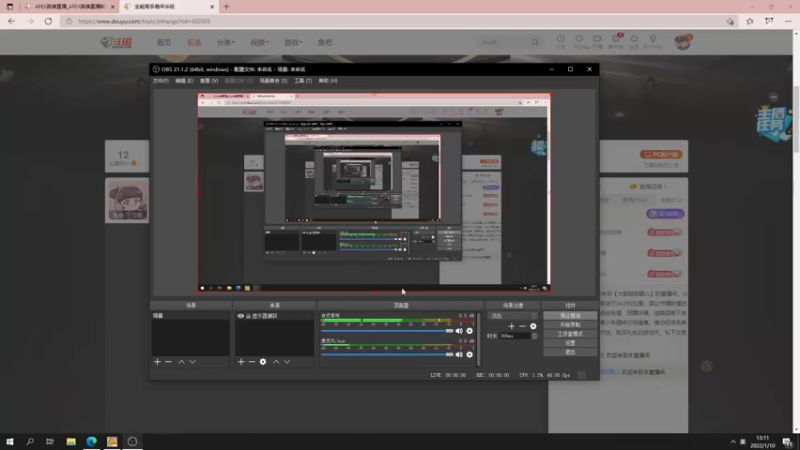
Task: Click the transition duration 300ms field
Action: click(515, 336)
